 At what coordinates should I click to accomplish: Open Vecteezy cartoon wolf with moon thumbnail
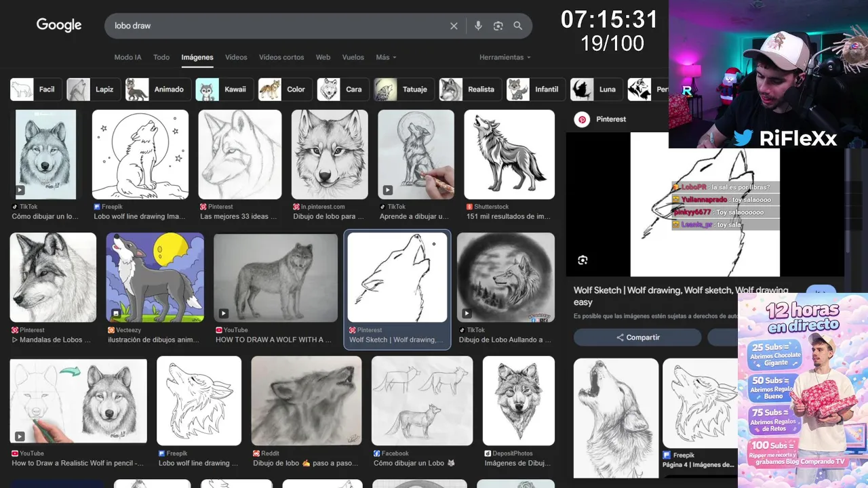point(155,277)
